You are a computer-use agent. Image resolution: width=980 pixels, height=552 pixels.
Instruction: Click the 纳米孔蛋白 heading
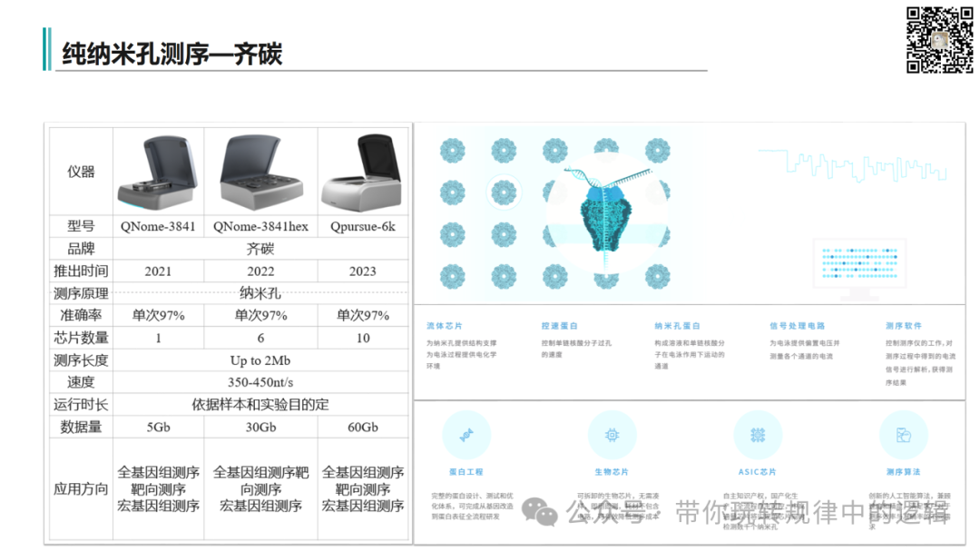[x=678, y=326]
